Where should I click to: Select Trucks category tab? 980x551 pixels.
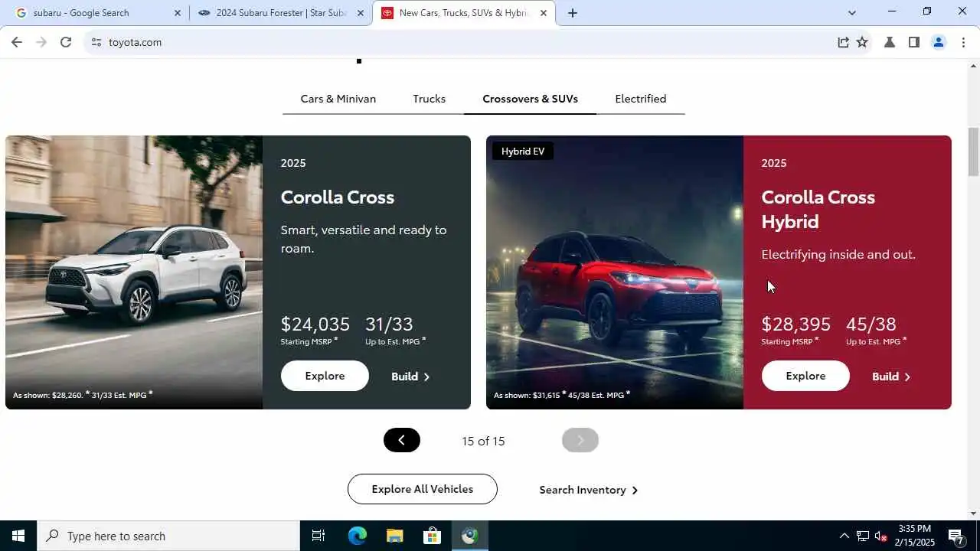click(429, 99)
